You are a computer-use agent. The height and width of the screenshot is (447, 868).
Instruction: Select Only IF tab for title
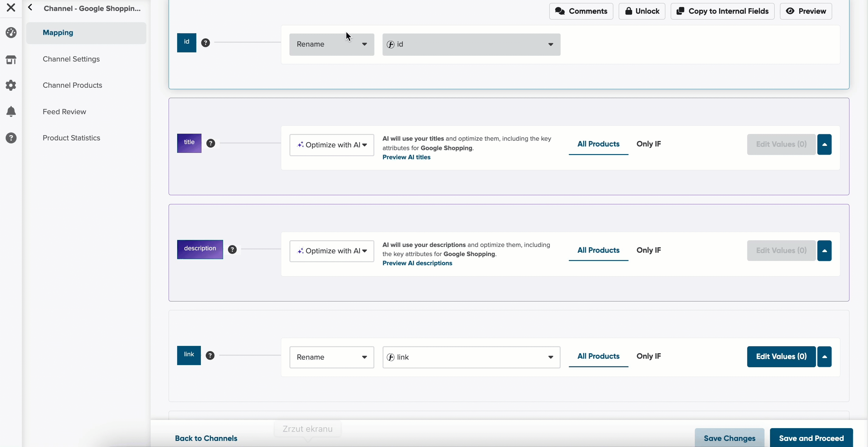pyautogui.click(x=649, y=144)
